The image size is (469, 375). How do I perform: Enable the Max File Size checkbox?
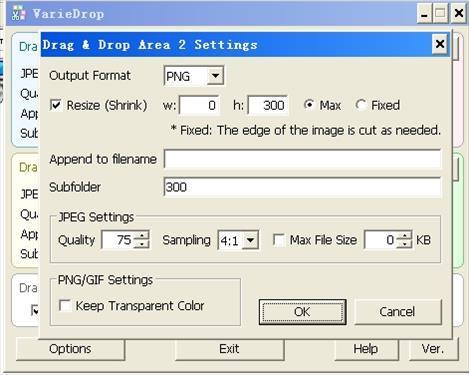click(279, 240)
